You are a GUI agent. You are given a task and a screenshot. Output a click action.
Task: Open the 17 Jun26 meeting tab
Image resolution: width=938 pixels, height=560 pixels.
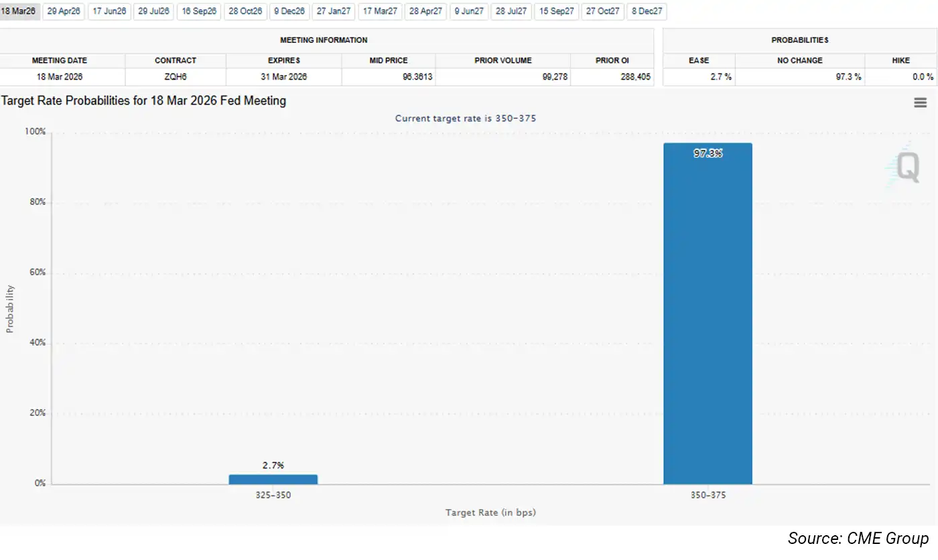coord(109,11)
